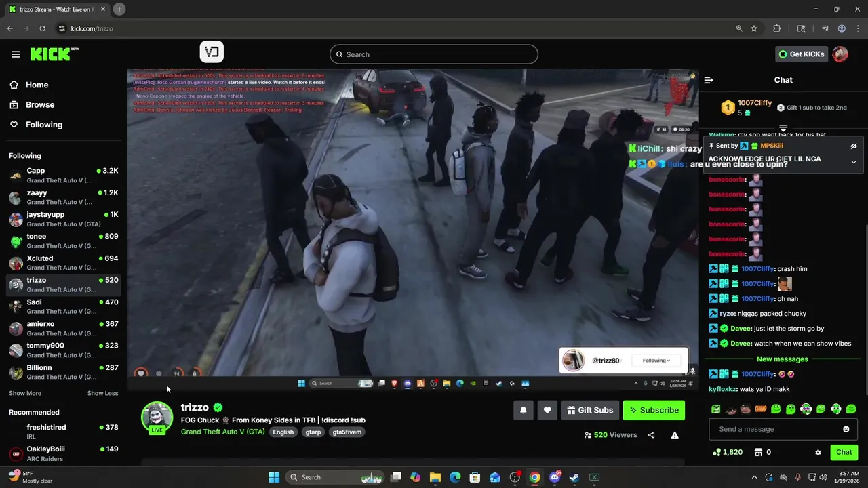Open the Following section in sidebar
Image resolution: width=868 pixels, height=488 pixels.
click(36, 125)
